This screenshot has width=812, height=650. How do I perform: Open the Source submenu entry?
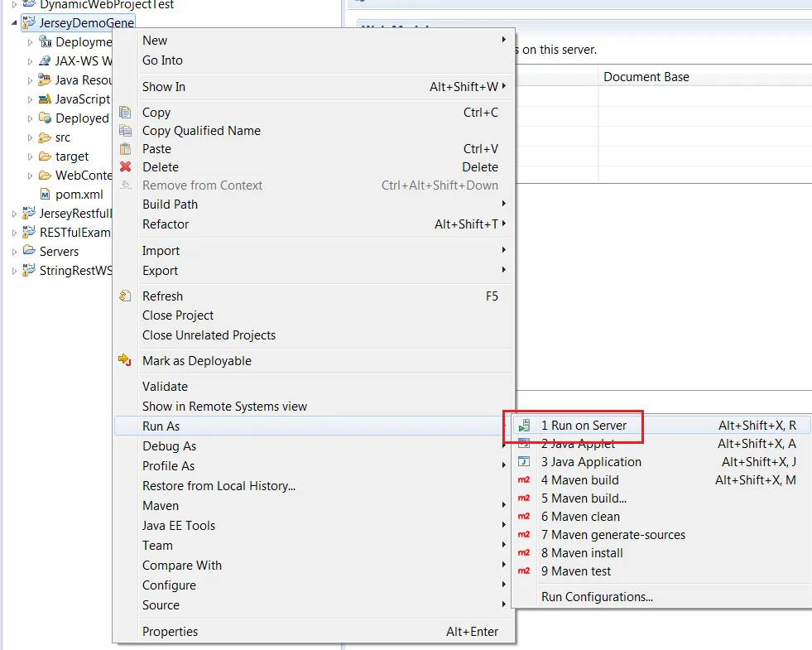[314, 605]
